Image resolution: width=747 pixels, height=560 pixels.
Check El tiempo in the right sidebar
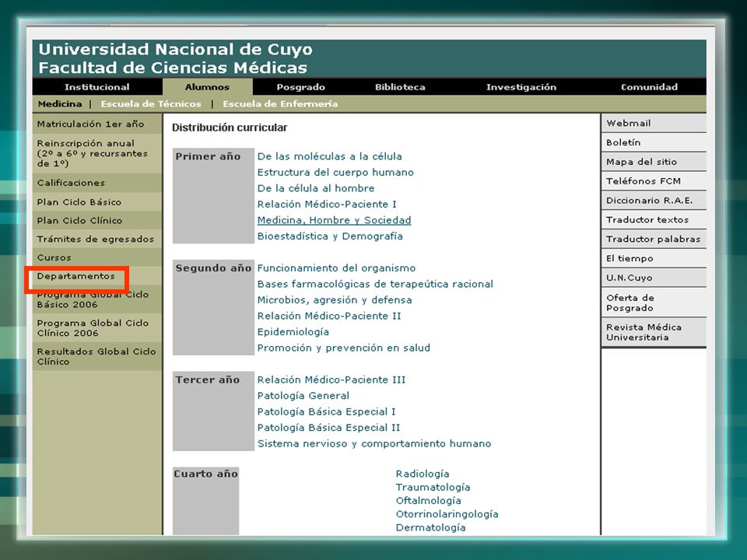click(654, 258)
